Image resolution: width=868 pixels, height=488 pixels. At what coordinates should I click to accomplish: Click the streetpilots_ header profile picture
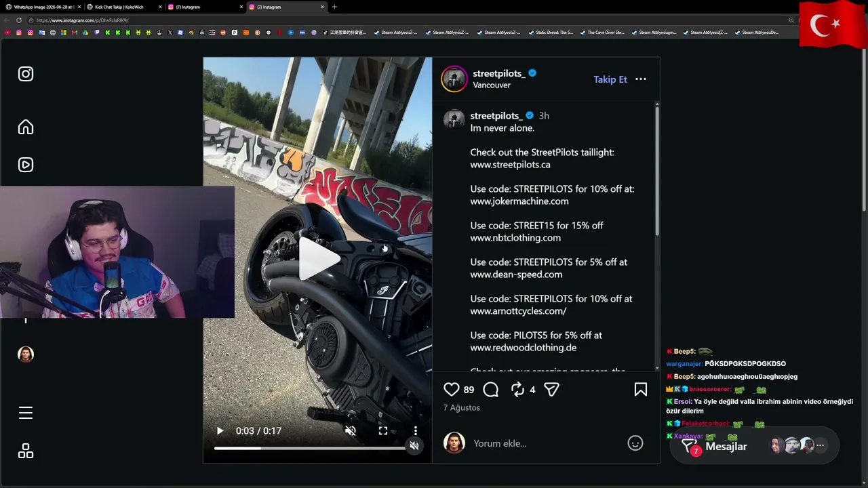[x=454, y=79]
